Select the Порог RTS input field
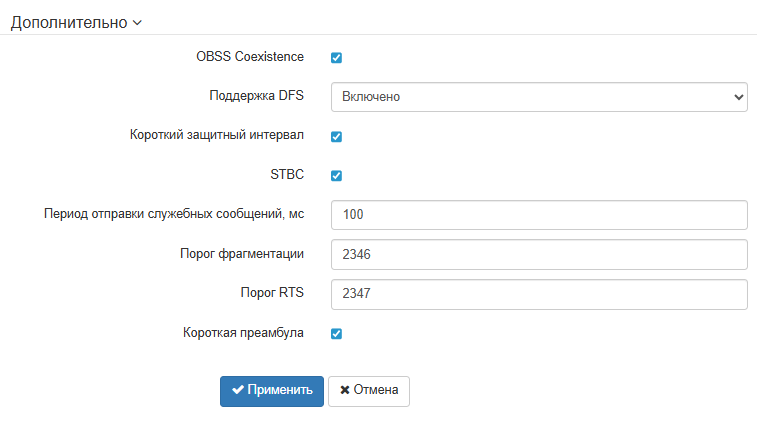The width and height of the screenshot is (757, 429). [x=539, y=293]
